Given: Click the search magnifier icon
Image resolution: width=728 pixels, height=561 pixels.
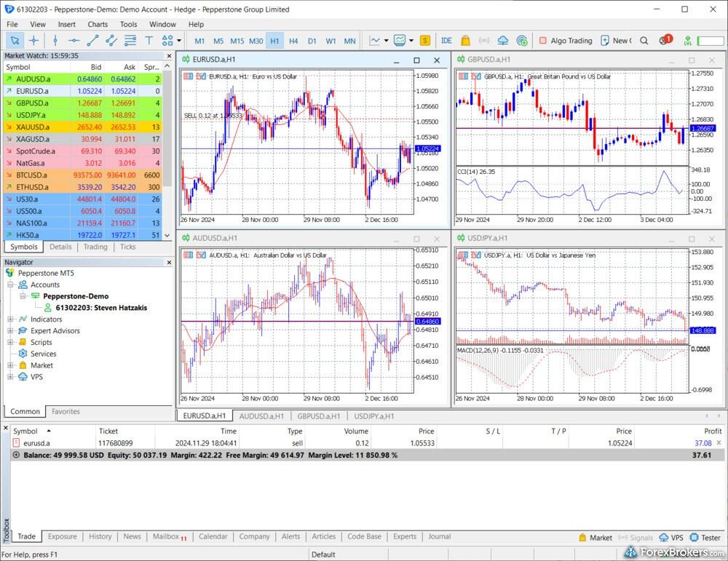Looking at the screenshot, I should click(644, 41).
